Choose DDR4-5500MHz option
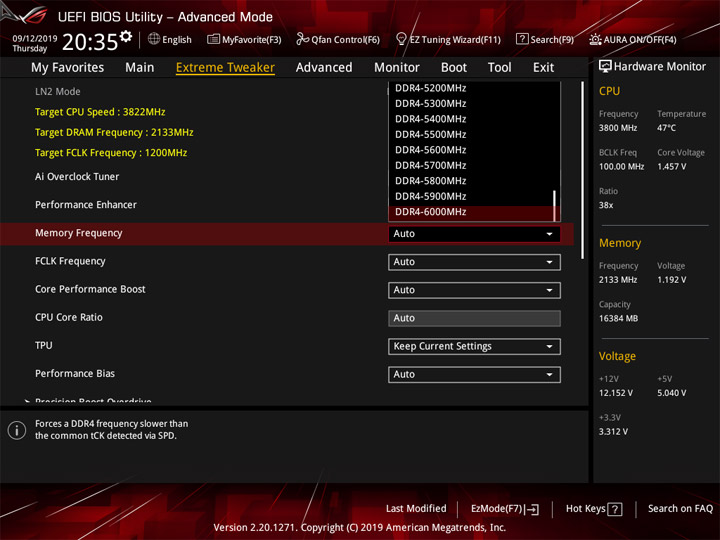Image resolution: width=720 pixels, height=540 pixels. 471,135
